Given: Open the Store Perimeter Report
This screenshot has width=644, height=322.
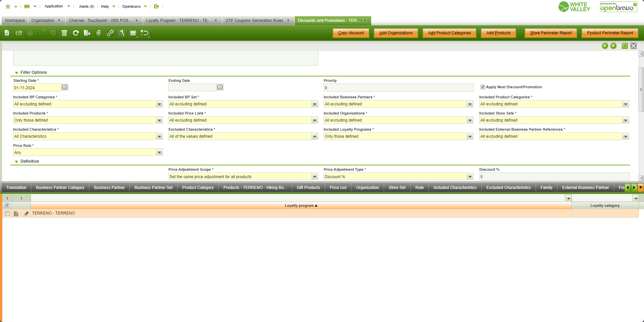Looking at the screenshot, I should tap(551, 33).
